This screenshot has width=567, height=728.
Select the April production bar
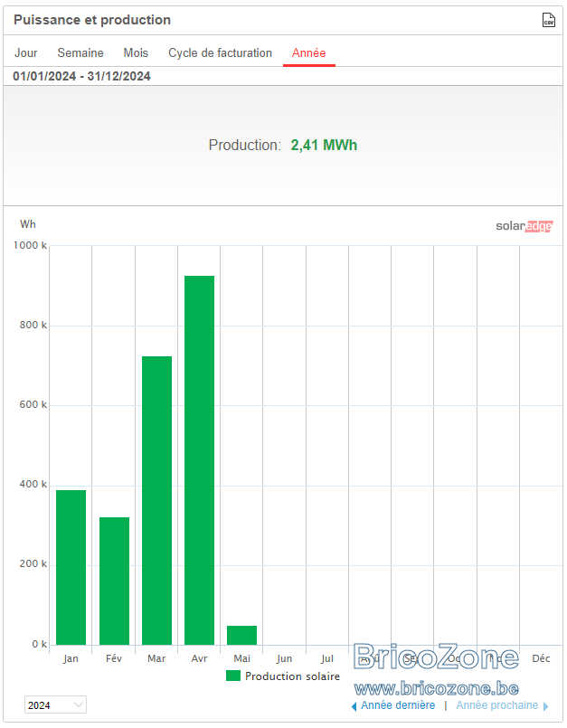click(199, 460)
